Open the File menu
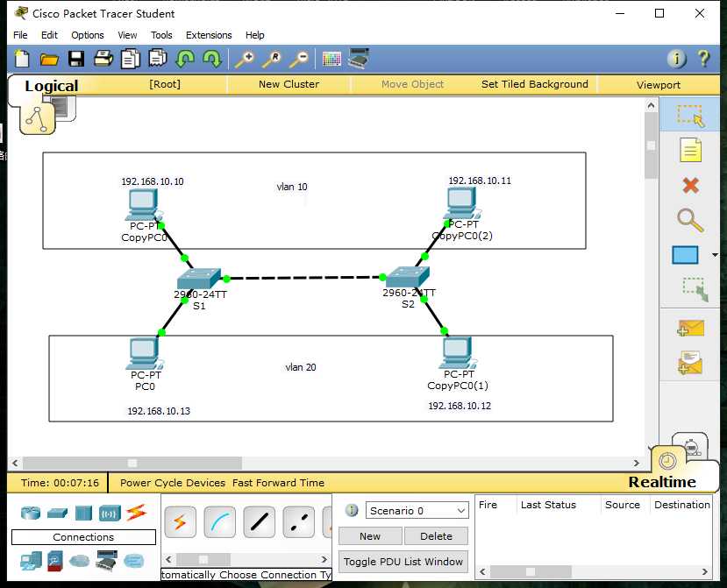This screenshot has width=727, height=588. pyautogui.click(x=20, y=35)
